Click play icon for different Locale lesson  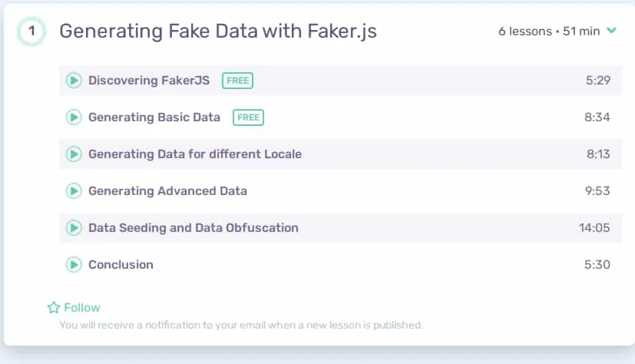coord(74,154)
